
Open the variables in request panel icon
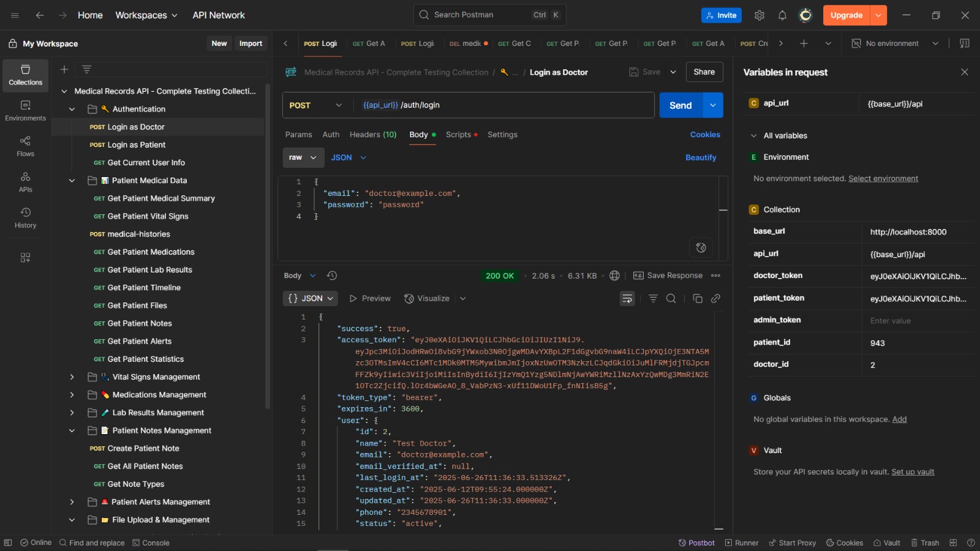[x=965, y=43]
